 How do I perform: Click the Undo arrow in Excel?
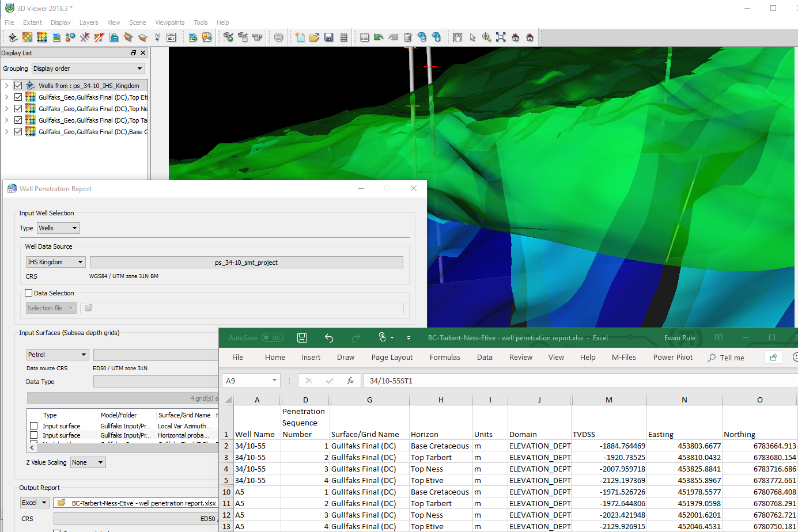click(x=329, y=338)
